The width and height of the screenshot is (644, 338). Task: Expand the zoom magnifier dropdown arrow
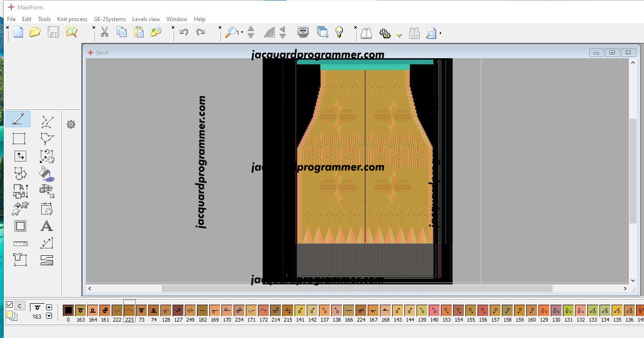pos(242,33)
